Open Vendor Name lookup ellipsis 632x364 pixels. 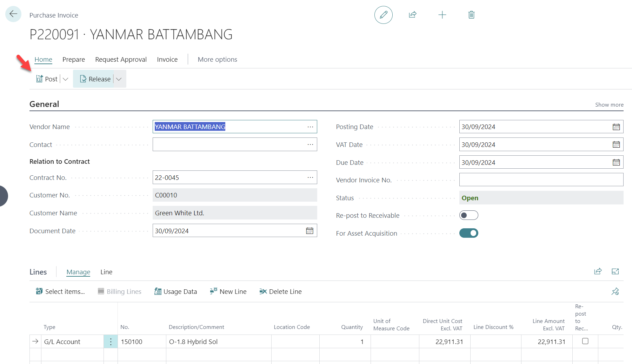point(310,127)
